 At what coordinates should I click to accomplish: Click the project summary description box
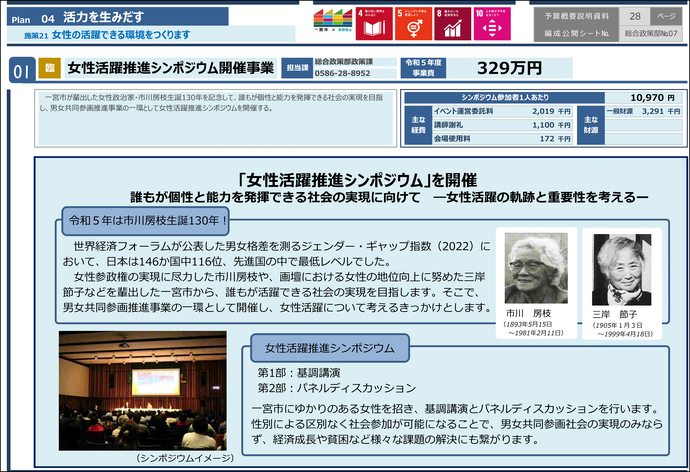(216, 118)
